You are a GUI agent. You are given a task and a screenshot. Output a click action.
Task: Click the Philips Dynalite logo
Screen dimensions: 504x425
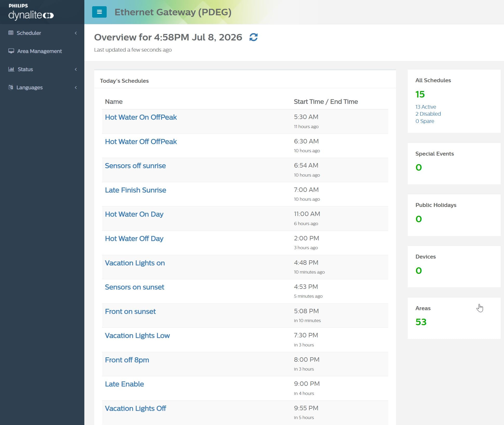(x=31, y=12)
